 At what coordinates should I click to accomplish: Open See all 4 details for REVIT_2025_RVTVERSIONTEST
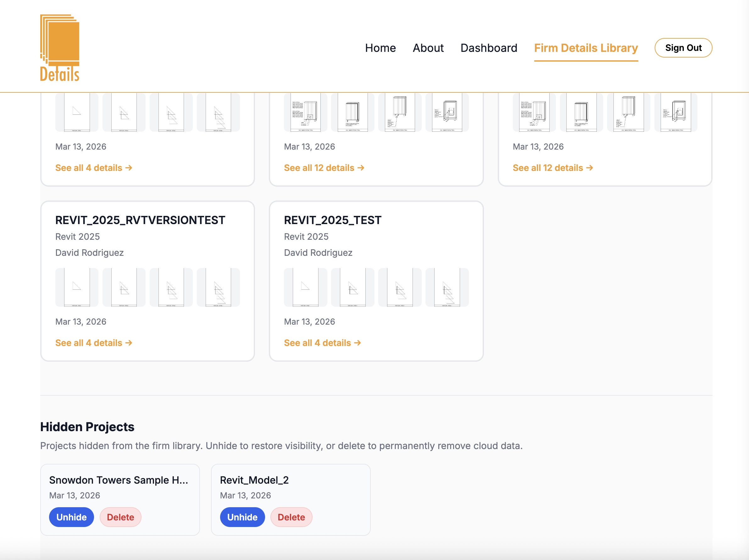coord(94,343)
